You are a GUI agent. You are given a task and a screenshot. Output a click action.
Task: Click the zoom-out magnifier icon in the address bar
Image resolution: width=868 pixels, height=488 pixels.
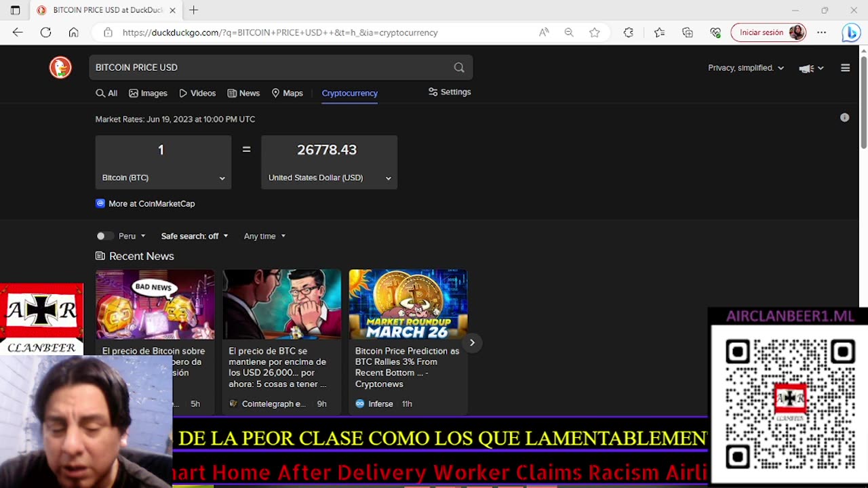569,33
